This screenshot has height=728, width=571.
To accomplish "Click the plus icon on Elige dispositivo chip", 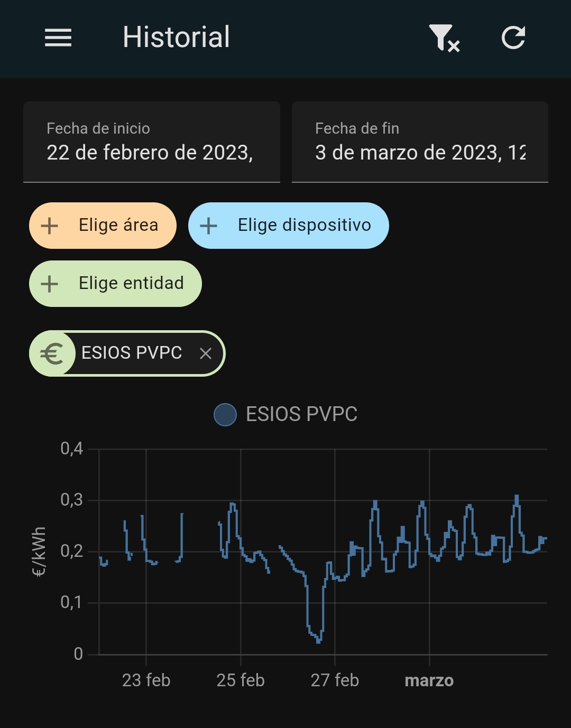I will tap(208, 226).
